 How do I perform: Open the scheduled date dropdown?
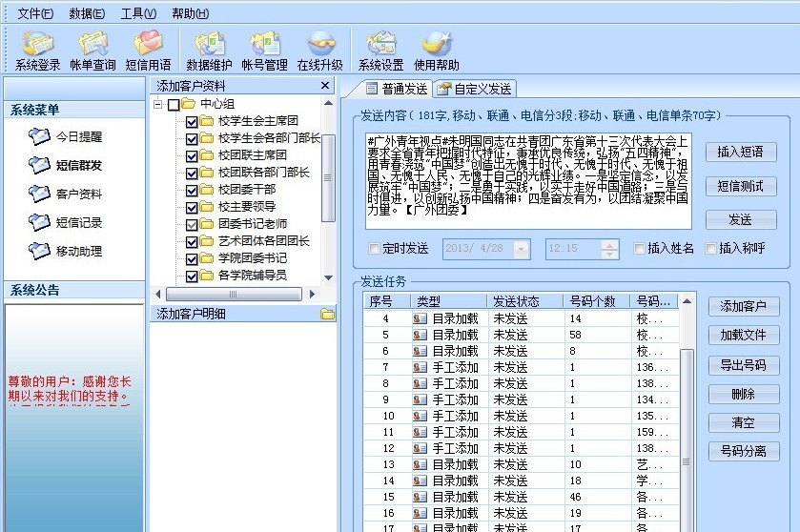[x=521, y=250]
